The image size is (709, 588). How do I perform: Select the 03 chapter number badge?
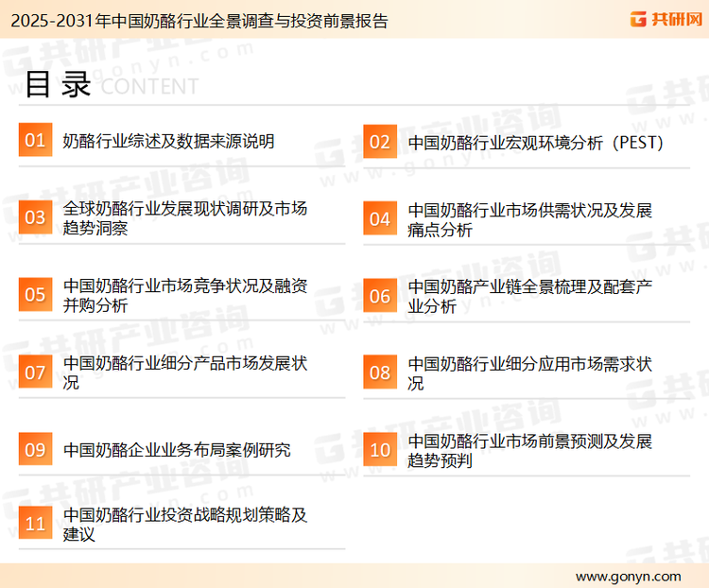click(35, 218)
